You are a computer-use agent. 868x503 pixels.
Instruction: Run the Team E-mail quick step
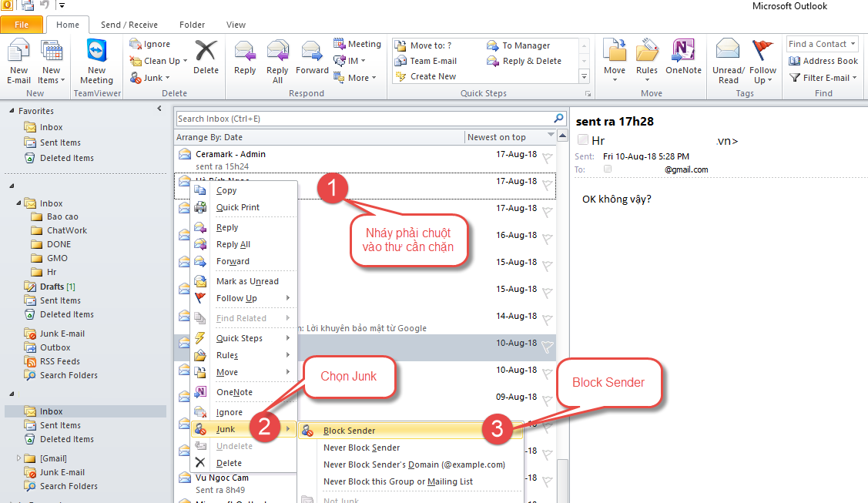pos(426,61)
